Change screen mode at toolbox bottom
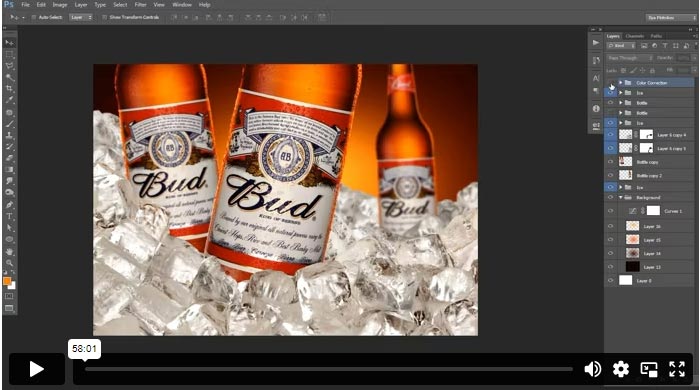 coord(9,308)
